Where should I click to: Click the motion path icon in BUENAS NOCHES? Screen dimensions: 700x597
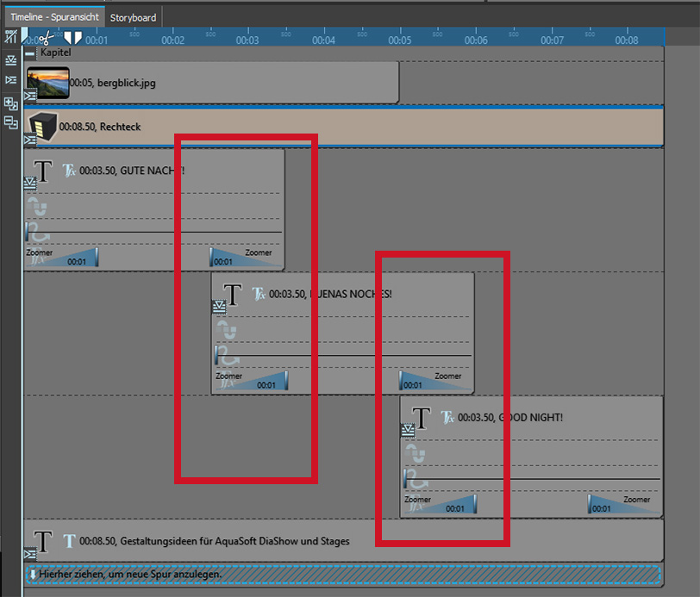(228, 356)
